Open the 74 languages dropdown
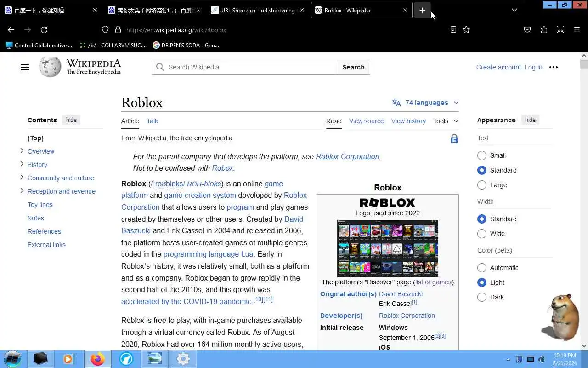Screen dimensions: 588x368 (x=425, y=103)
